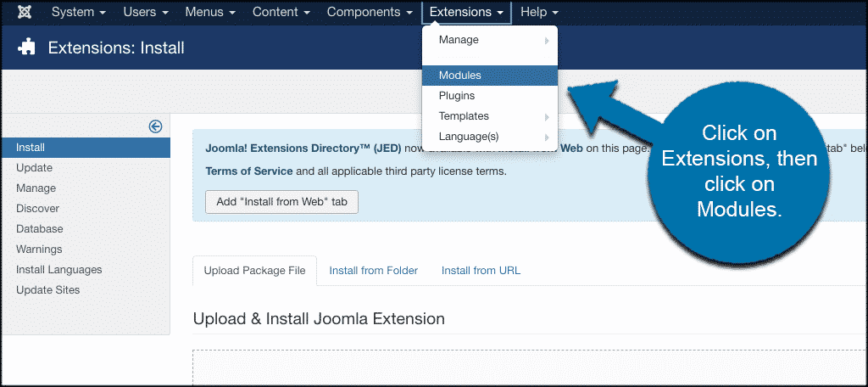The image size is (868, 387).
Task: Click the Upload & Install Joomla Extension heading
Action: click(319, 319)
